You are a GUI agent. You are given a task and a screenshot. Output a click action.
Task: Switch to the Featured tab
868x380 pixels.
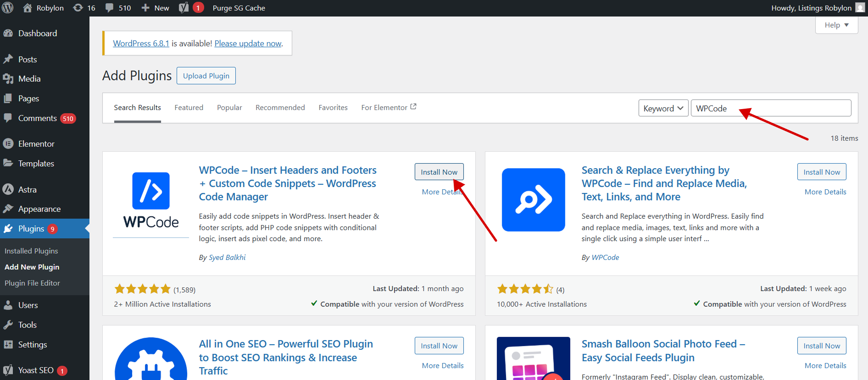coord(189,107)
